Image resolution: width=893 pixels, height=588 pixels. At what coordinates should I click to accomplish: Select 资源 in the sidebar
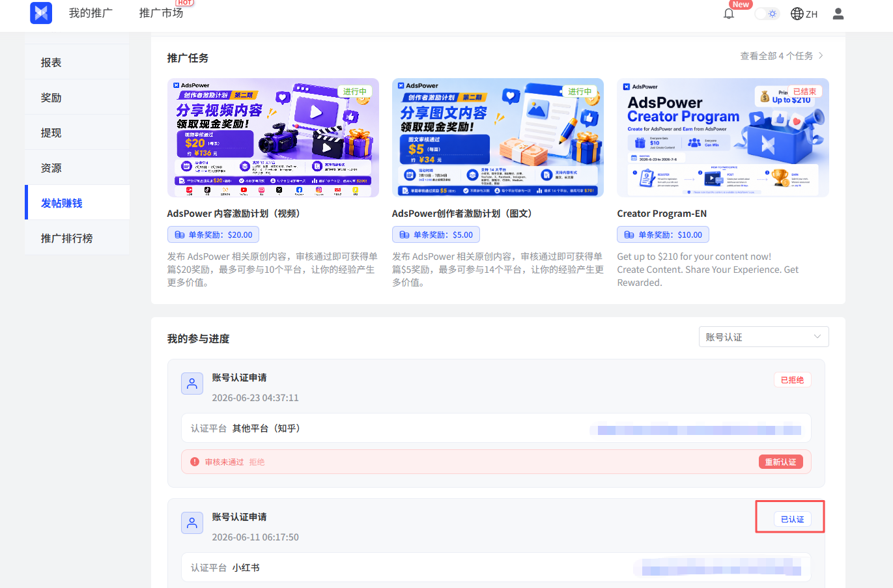[77, 168]
